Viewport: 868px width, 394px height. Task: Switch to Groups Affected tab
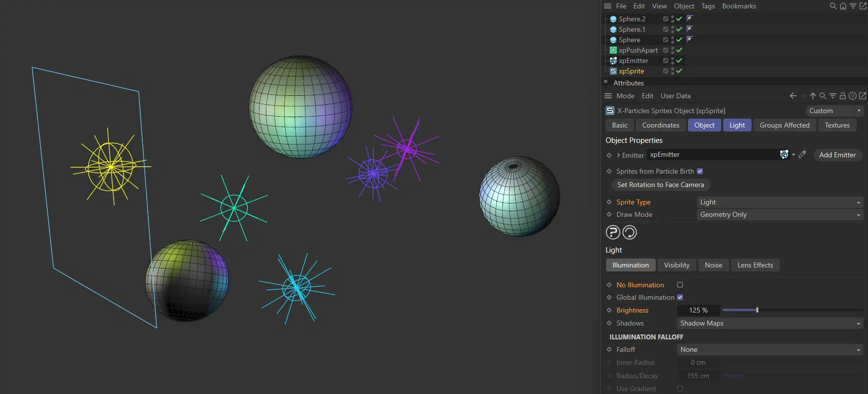click(x=785, y=125)
